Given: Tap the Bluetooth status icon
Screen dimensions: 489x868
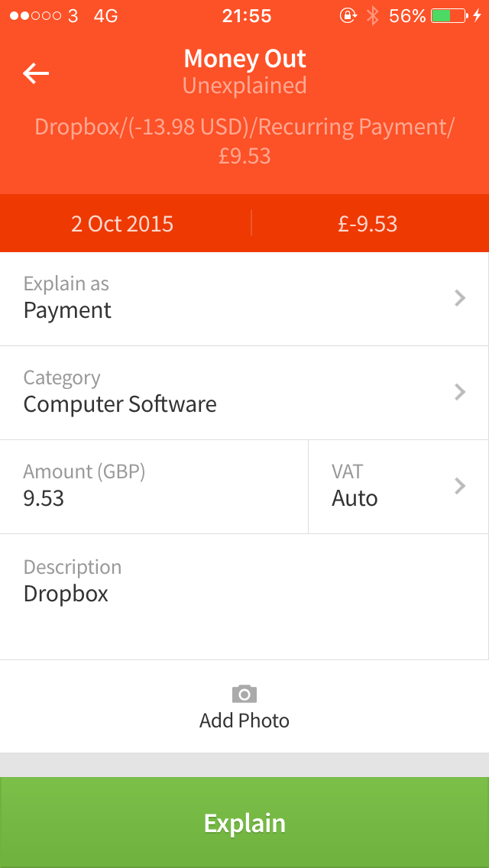Looking at the screenshot, I should point(373,16).
